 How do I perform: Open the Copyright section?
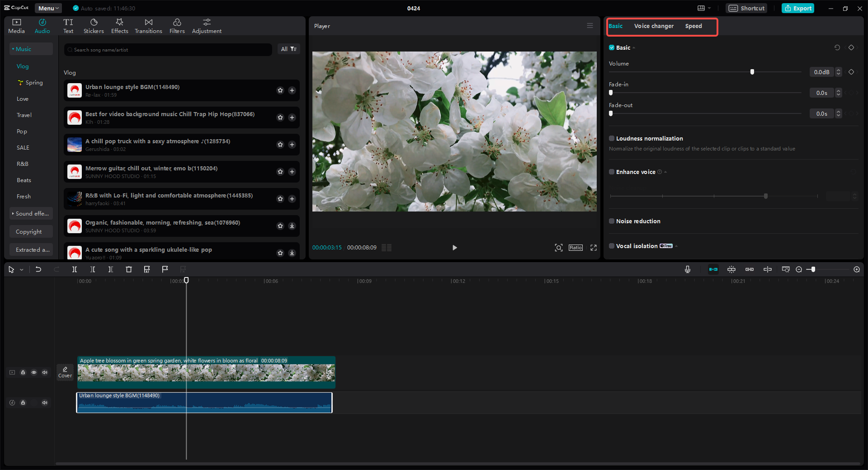tap(31, 231)
